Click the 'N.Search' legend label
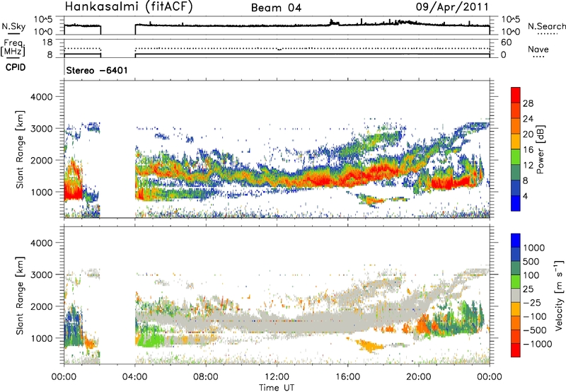Screen dimensions: 566x392 pyautogui.click(x=547, y=26)
